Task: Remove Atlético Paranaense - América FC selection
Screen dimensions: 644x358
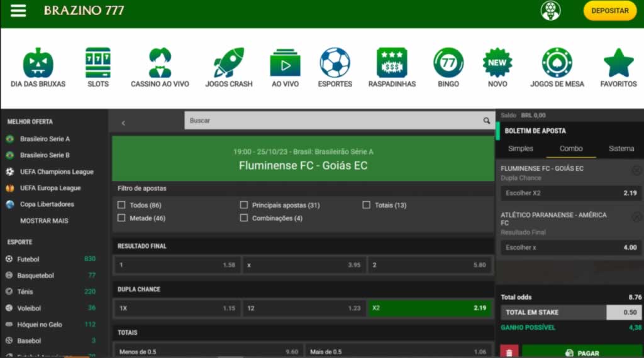Action: [x=636, y=217]
